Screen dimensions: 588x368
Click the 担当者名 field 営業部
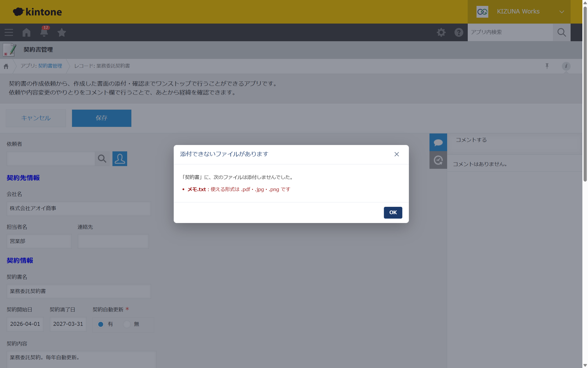point(39,241)
